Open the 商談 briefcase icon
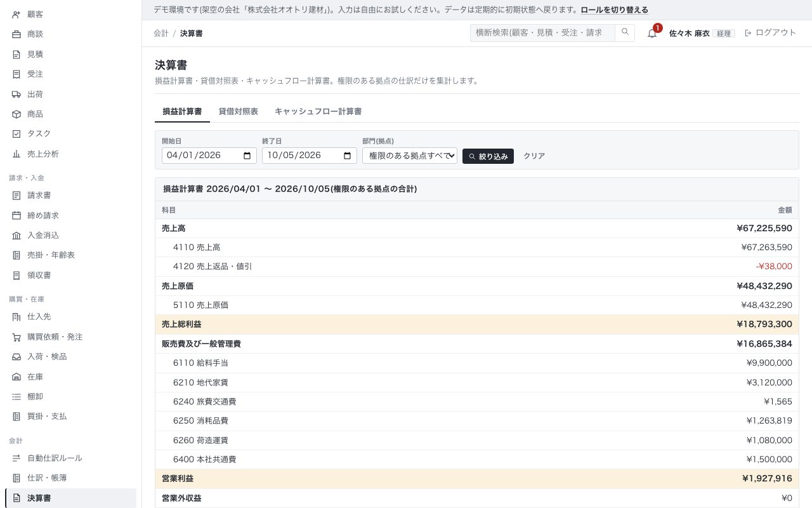The image size is (812, 508). click(x=16, y=34)
